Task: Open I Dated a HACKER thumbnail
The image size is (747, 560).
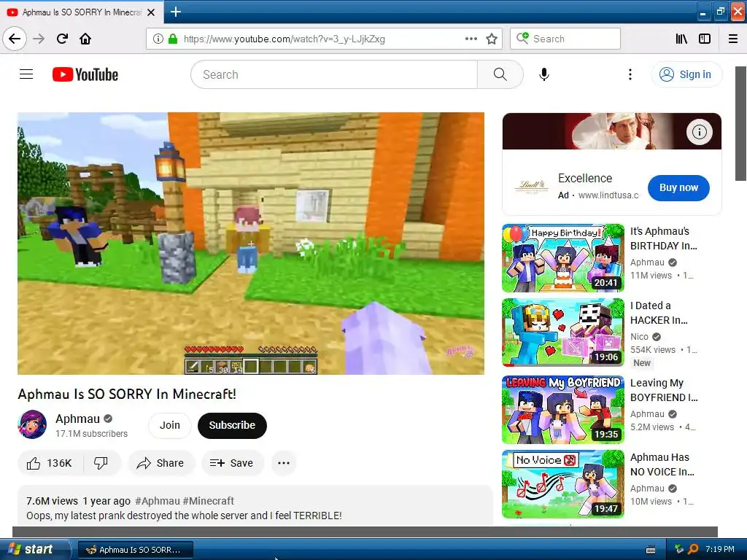Action: tap(563, 332)
